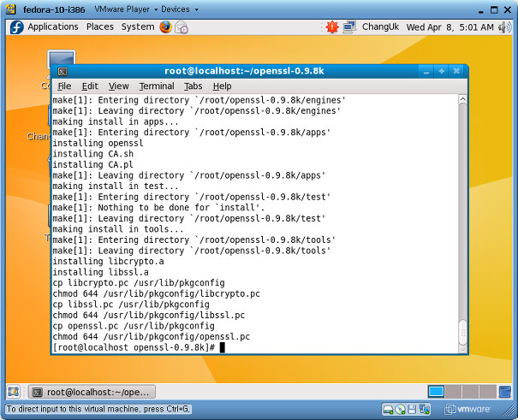Open the Terminal menu in terminal
Viewport: 518px width, 420px height.
157,86
